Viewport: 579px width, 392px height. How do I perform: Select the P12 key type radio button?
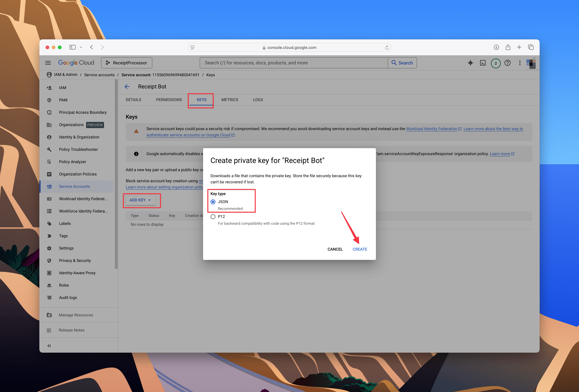click(213, 217)
